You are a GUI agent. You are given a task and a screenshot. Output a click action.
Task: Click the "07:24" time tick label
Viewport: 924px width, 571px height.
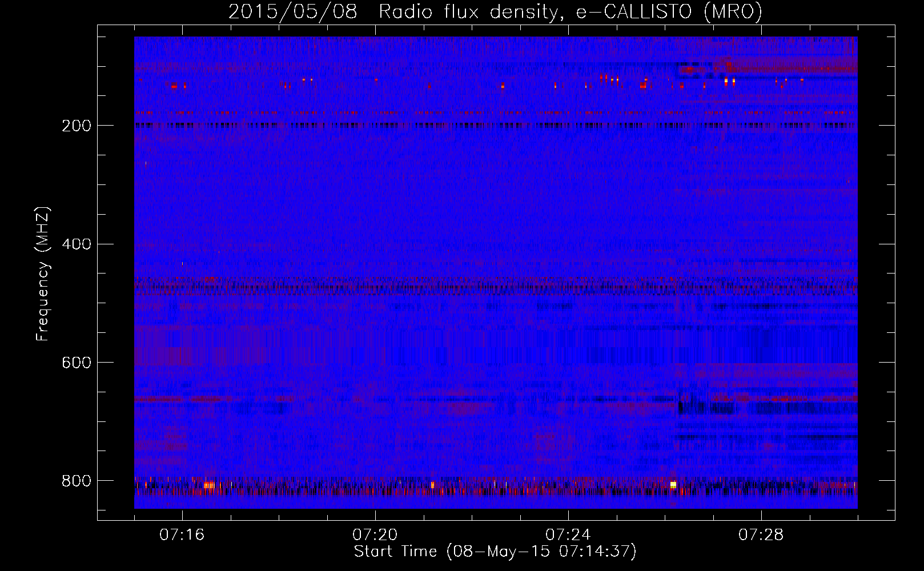click(568, 535)
